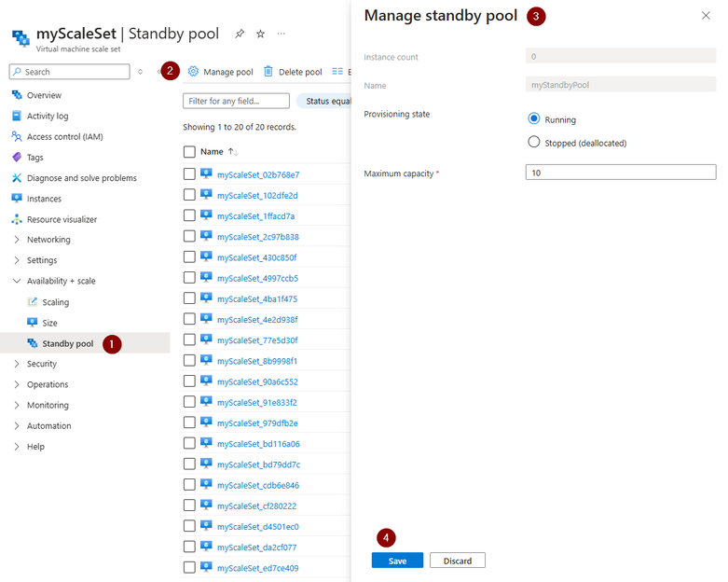Click the edit columns icon in toolbar
This screenshot has width=728, height=582.
[x=337, y=72]
